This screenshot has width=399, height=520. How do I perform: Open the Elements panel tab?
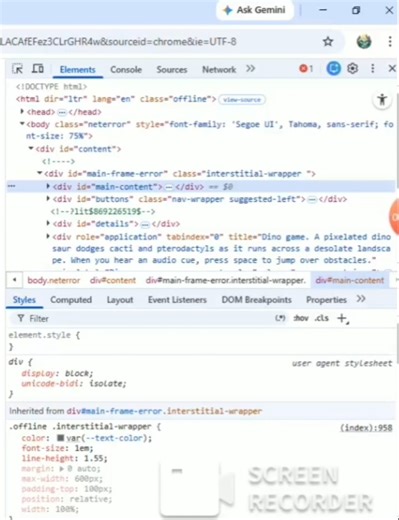pyautogui.click(x=77, y=69)
